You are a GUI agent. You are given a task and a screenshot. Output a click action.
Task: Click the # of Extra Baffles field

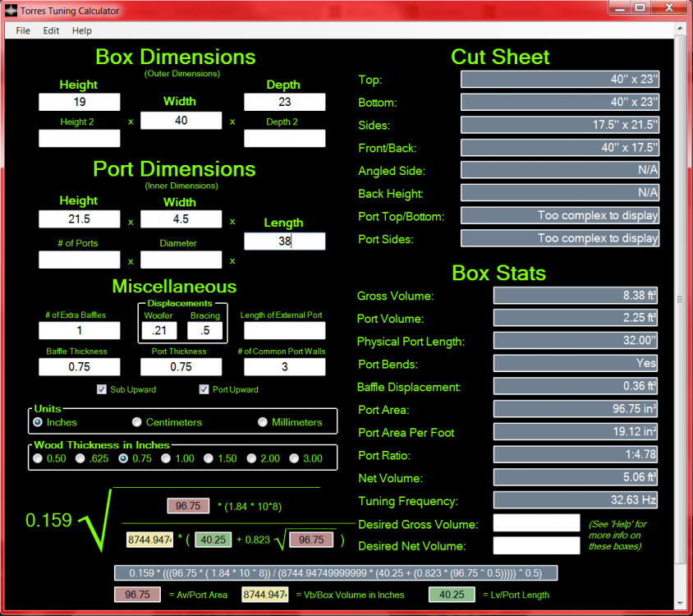point(80,331)
